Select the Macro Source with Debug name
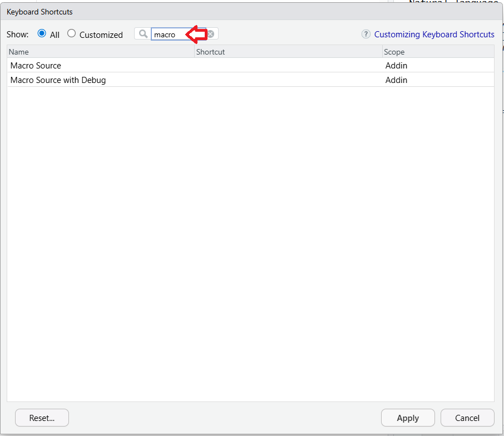Viewport: 504px width, 436px height. coord(58,80)
